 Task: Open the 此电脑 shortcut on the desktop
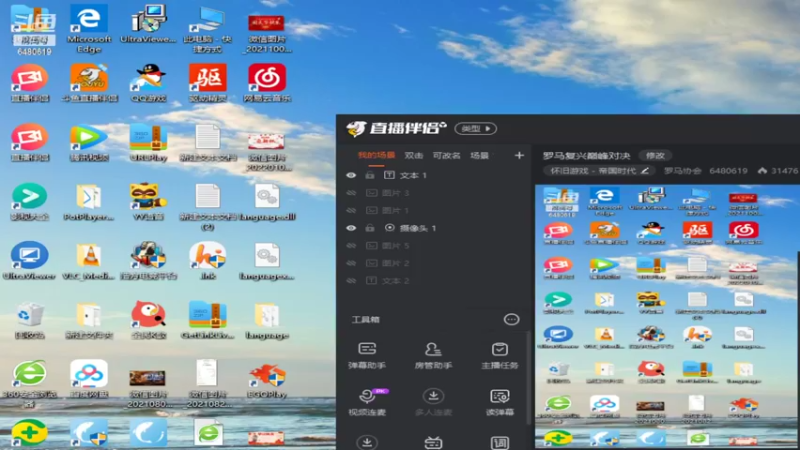(207, 29)
